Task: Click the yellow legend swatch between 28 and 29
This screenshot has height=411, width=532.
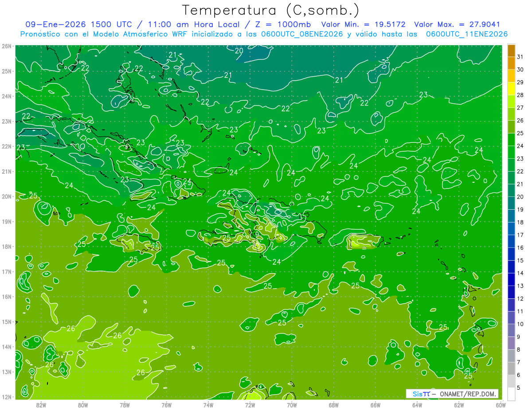Action: [x=511, y=89]
